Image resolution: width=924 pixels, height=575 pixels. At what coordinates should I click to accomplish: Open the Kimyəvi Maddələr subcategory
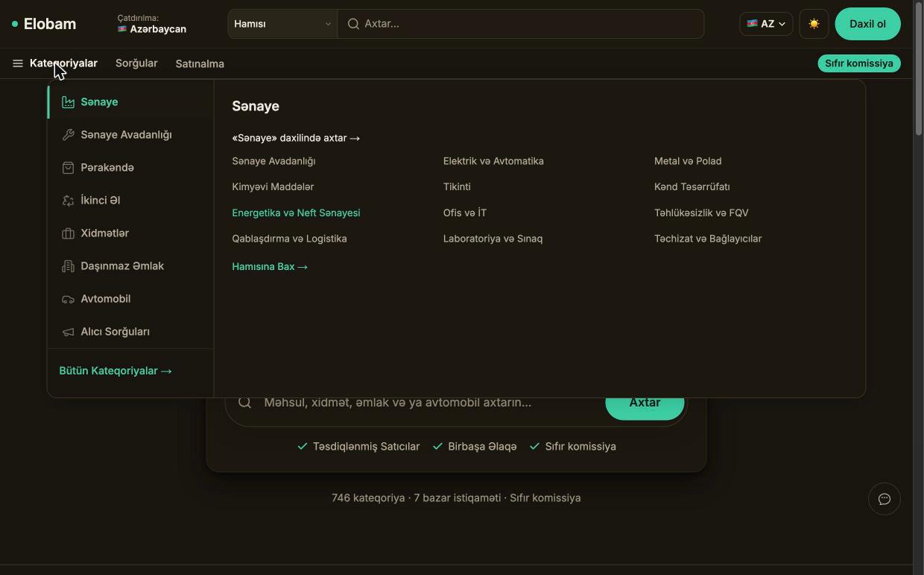[x=273, y=186]
